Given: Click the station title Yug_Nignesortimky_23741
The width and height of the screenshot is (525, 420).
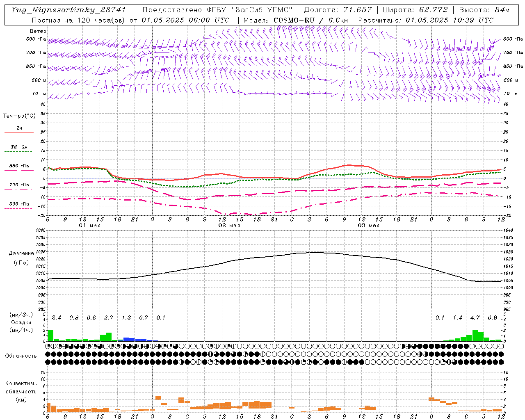Looking at the screenshot, I should (68, 10).
